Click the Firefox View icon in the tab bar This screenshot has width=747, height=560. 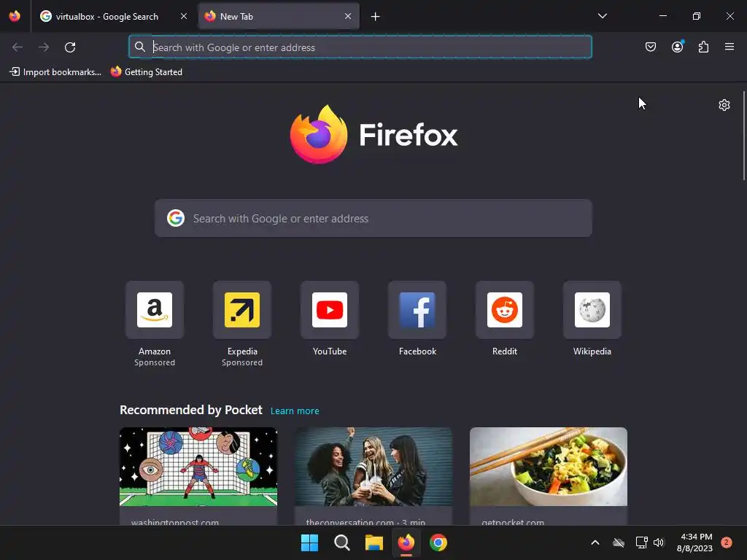pyautogui.click(x=15, y=16)
